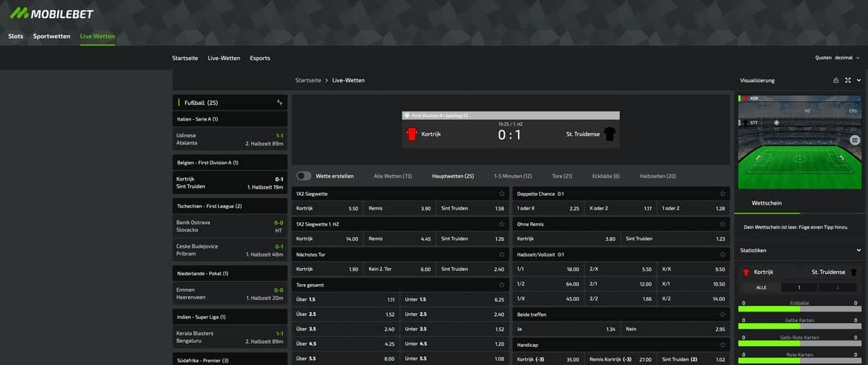Star the Beide treffen market
Screen dimensions: 868x365
722,314
